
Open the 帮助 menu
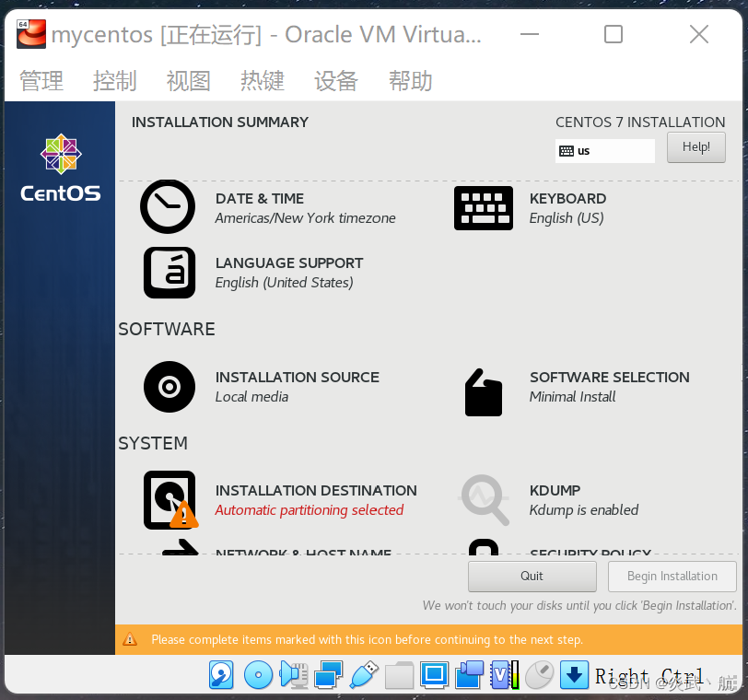tap(411, 80)
